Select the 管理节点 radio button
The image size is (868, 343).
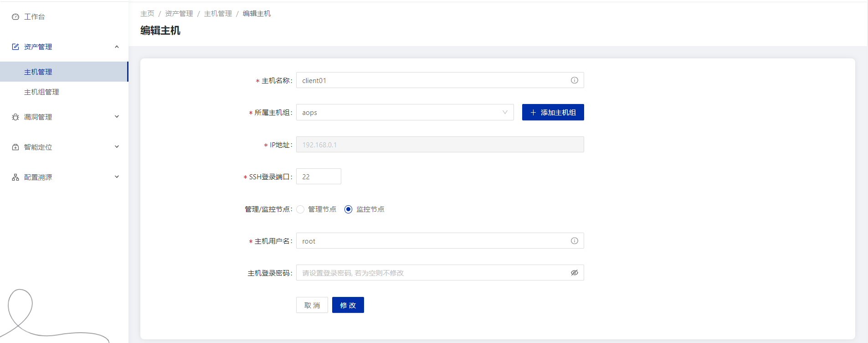[300, 209]
